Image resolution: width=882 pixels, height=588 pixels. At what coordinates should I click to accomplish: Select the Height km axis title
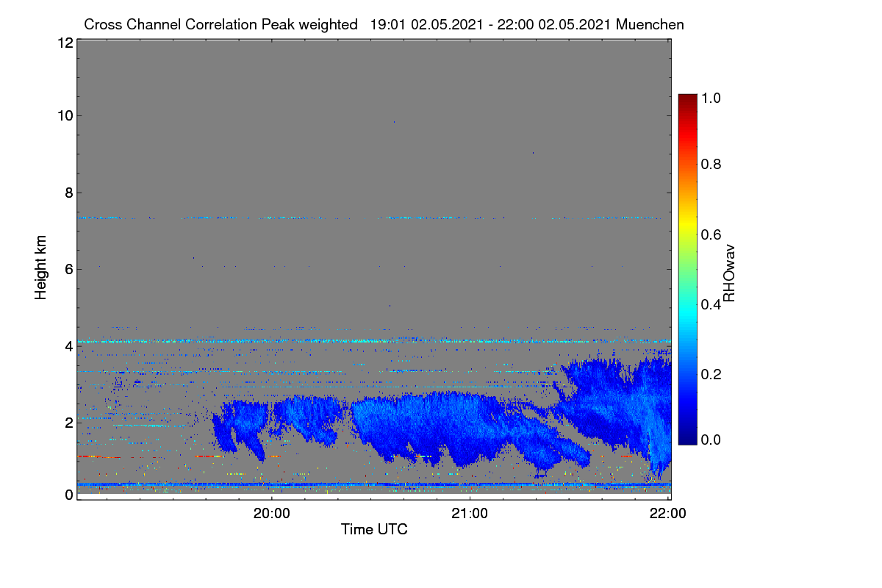(41, 268)
